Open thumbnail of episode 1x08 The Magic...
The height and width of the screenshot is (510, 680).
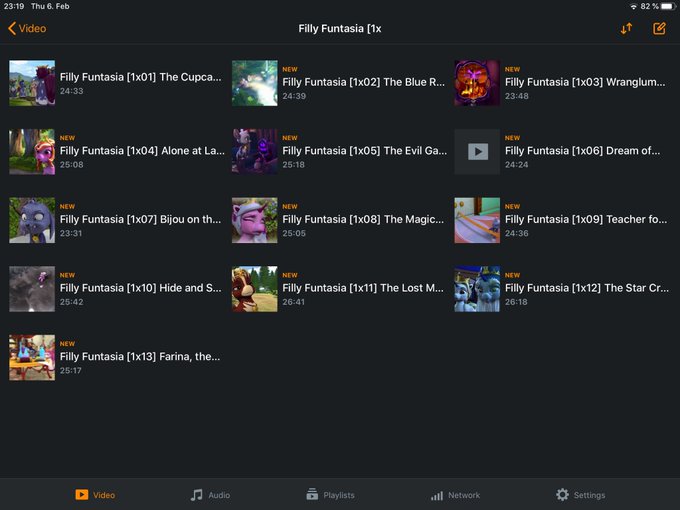click(255, 220)
